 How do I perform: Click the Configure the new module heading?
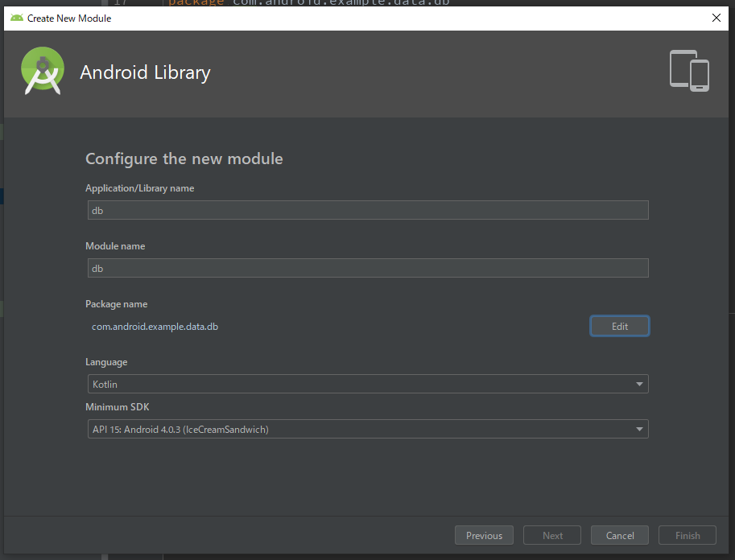tap(184, 159)
